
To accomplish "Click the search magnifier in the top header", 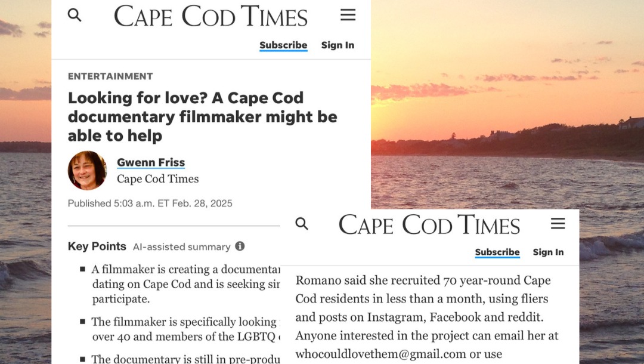I will (x=75, y=16).
